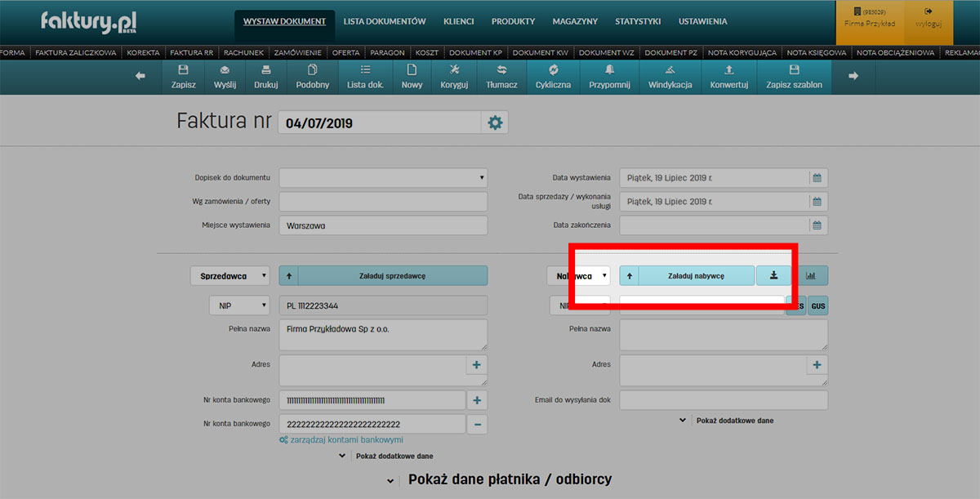Click the Miejsce wystawienia input field
980x499 pixels.
tap(383, 225)
